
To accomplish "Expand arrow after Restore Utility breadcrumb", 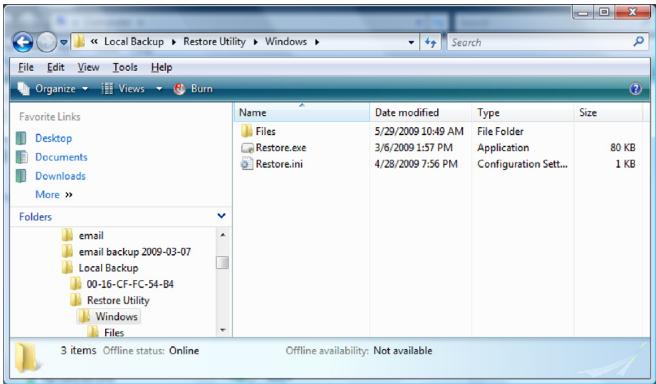I will [255, 42].
